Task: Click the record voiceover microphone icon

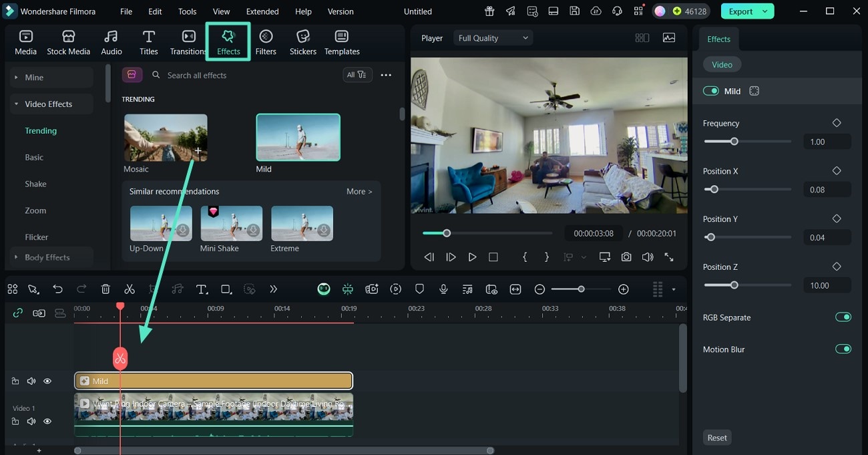Action: pyautogui.click(x=443, y=289)
